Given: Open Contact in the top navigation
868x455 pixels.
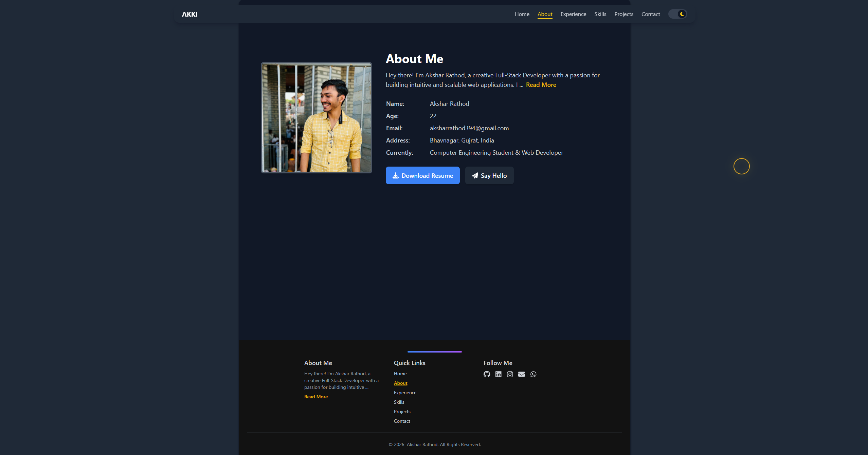Looking at the screenshot, I should pos(650,14).
